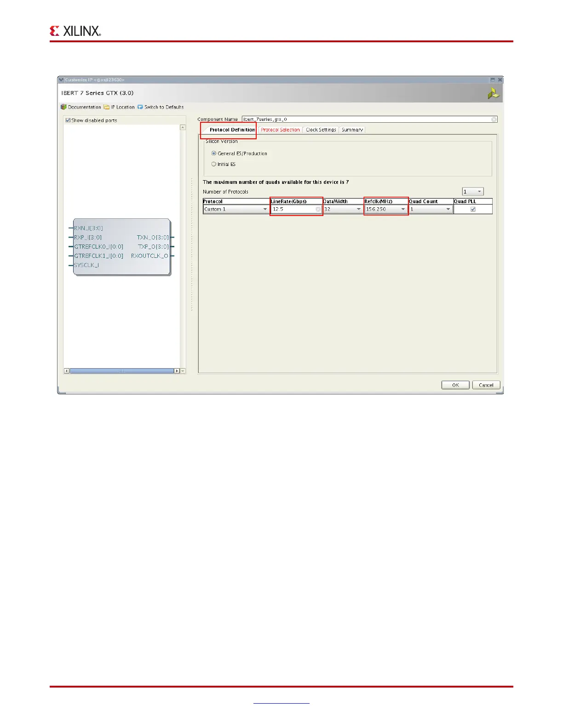Click the Component Name input field
The height and width of the screenshot is (728, 563).
pyautogui.click(x=370, y=119)
